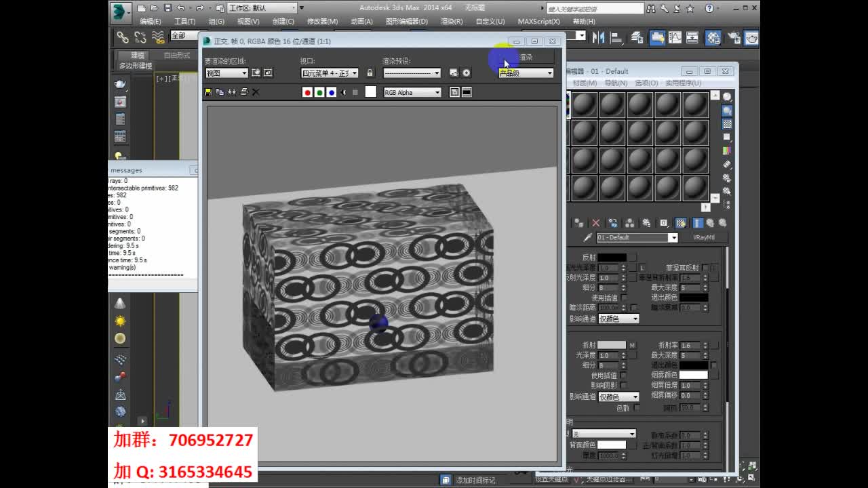
Task: Click the 反射 reflection color swatch
Action: click(x=612, y=257)
